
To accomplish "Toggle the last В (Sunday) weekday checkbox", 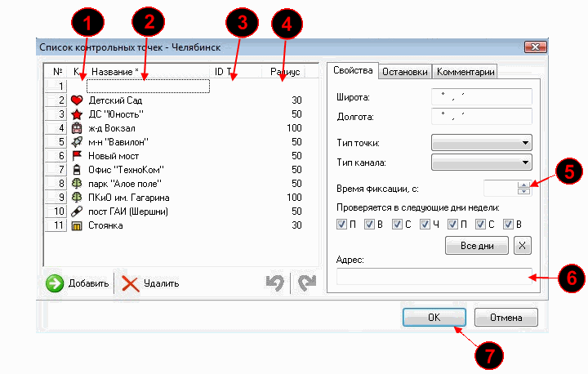I will (508, 224).
